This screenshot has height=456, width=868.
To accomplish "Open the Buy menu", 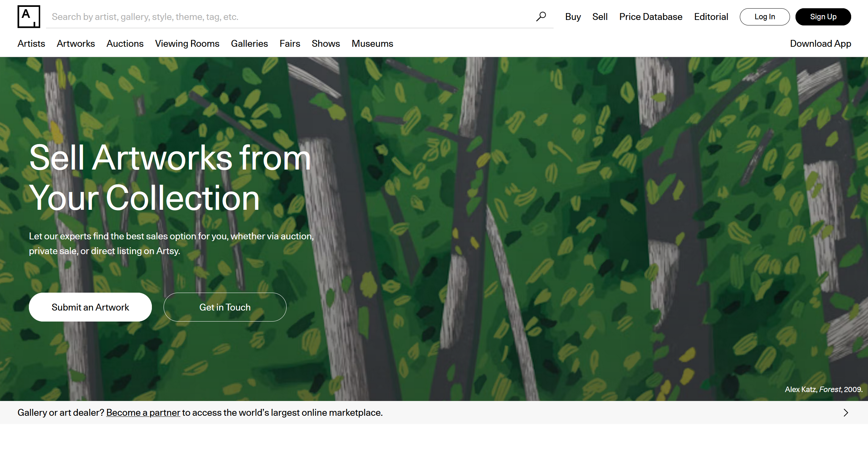I will pyautogui.click(x=573, y=17).
